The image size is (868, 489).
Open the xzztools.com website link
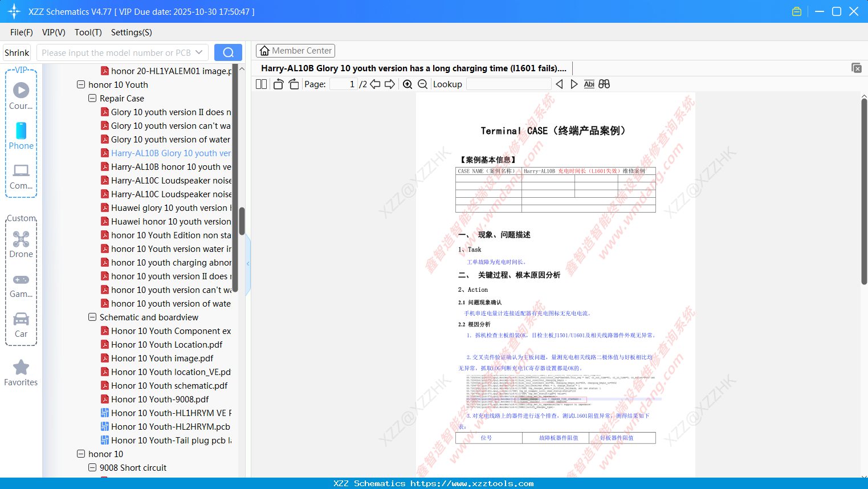click(472, 483)
